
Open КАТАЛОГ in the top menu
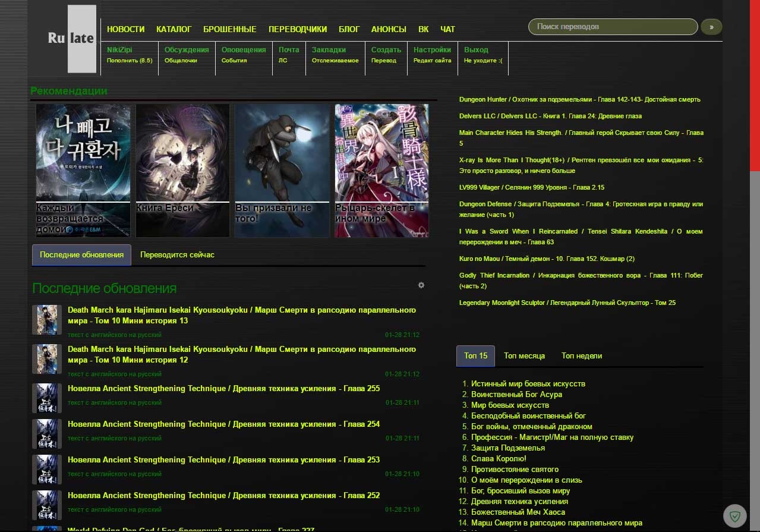click(x=174, y=29)
